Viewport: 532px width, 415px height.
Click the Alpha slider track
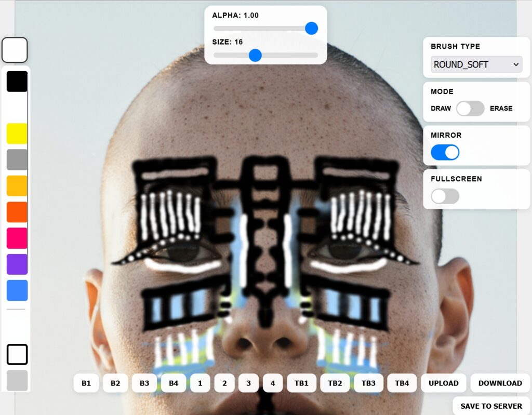260,29
